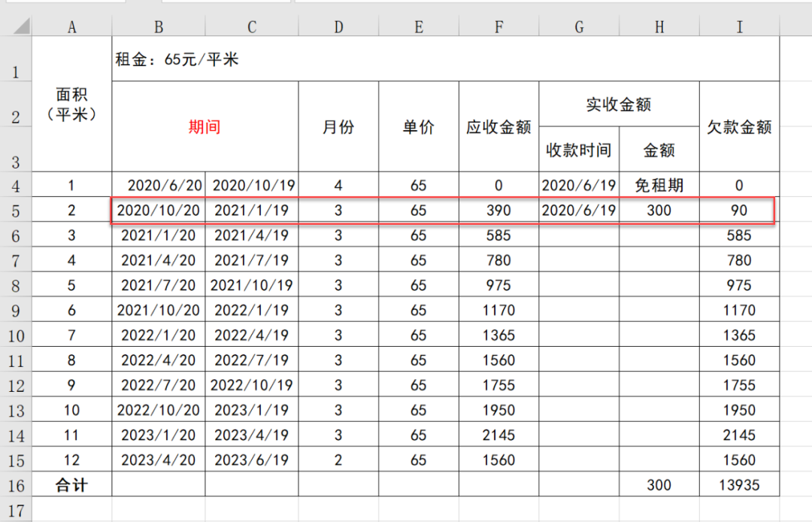Image resolution: width=812 pixels, height=522 pixels.
Task: Click the 面积（平米） header cell
Action: coord(72,105)
